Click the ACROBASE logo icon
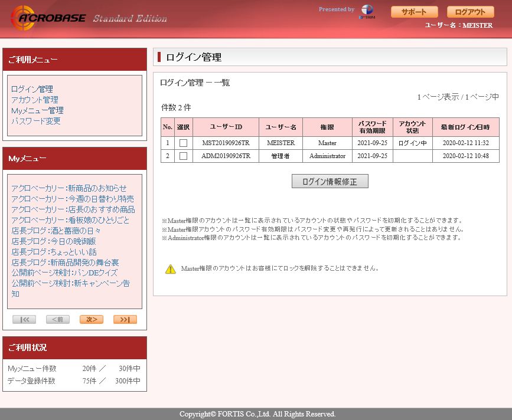The image size is (512, 420). click(x=23, y=18)
